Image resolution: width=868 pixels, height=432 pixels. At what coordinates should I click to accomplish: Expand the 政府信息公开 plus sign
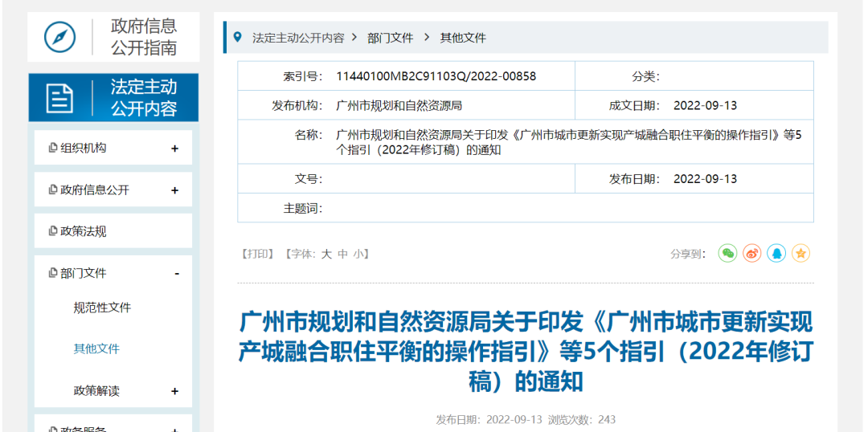[174, 190]
